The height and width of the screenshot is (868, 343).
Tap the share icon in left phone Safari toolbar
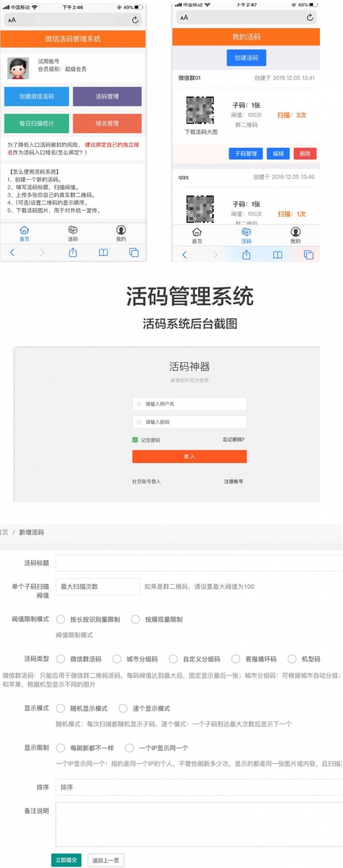click(73, 252)
